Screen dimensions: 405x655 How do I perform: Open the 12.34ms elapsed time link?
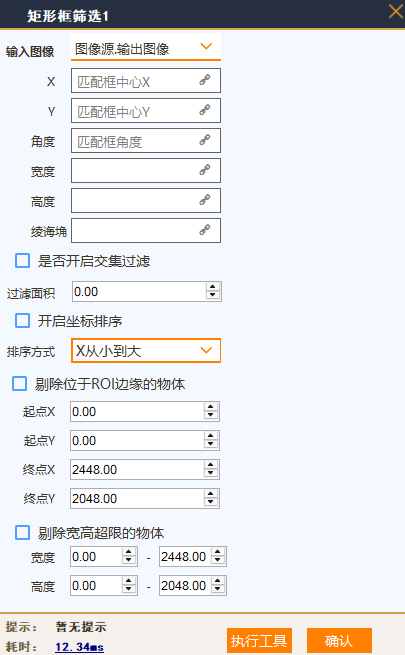pyautogui.click(x=79, y=647)
